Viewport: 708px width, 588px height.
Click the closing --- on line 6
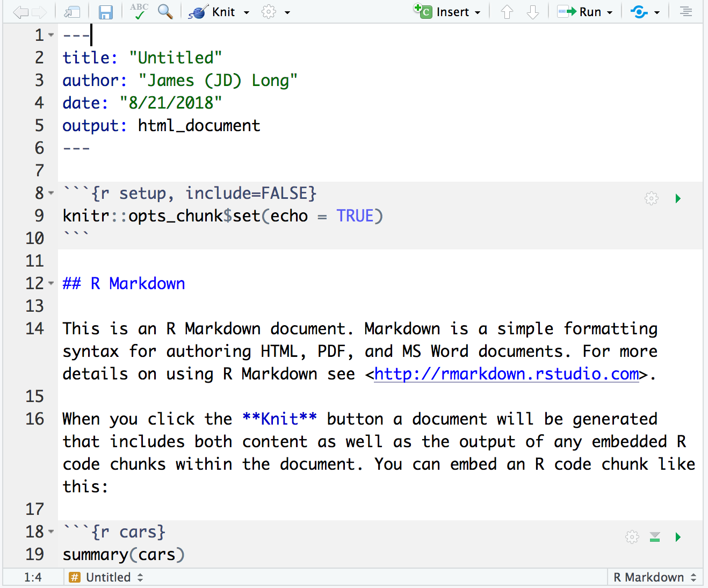coord(76,148)
